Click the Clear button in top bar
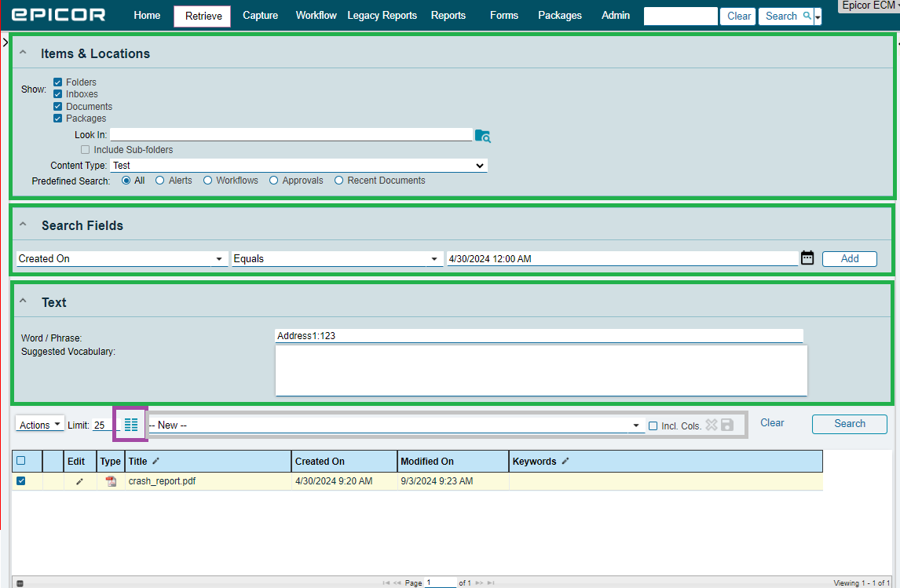The height and width of the screenshot is (588, 900). 738,16
